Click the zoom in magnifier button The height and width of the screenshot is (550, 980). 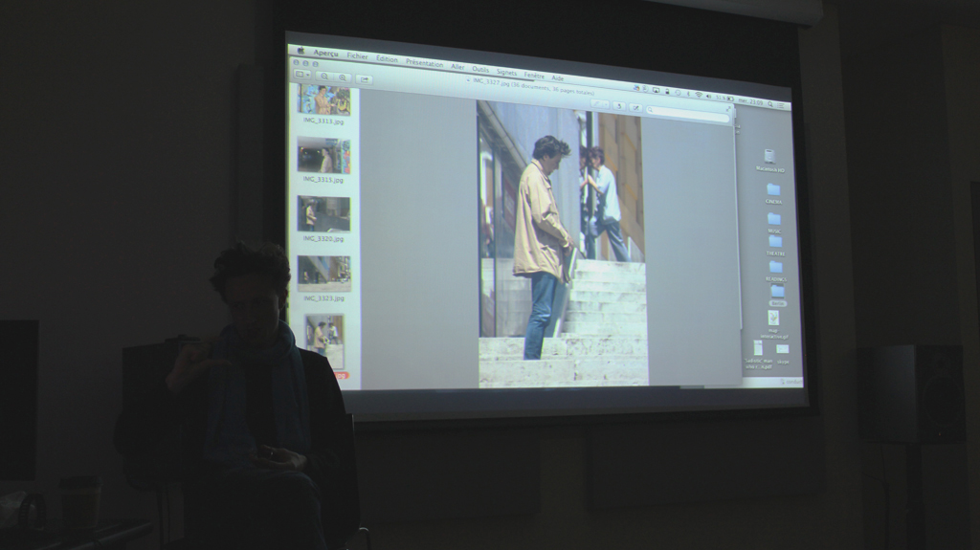coord(342,77)
